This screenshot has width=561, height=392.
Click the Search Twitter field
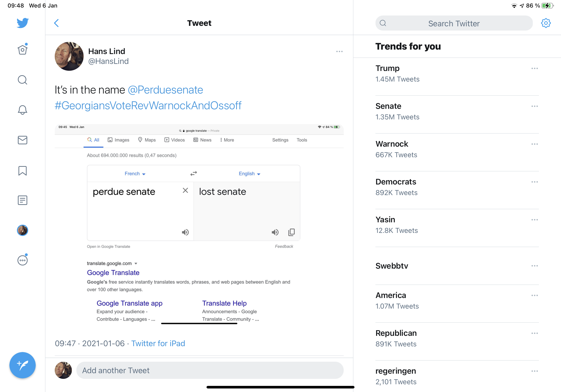454,24
